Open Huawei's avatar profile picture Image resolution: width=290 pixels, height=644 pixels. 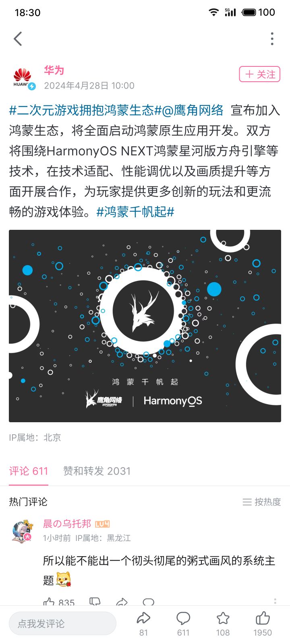(x=23, y=78)
